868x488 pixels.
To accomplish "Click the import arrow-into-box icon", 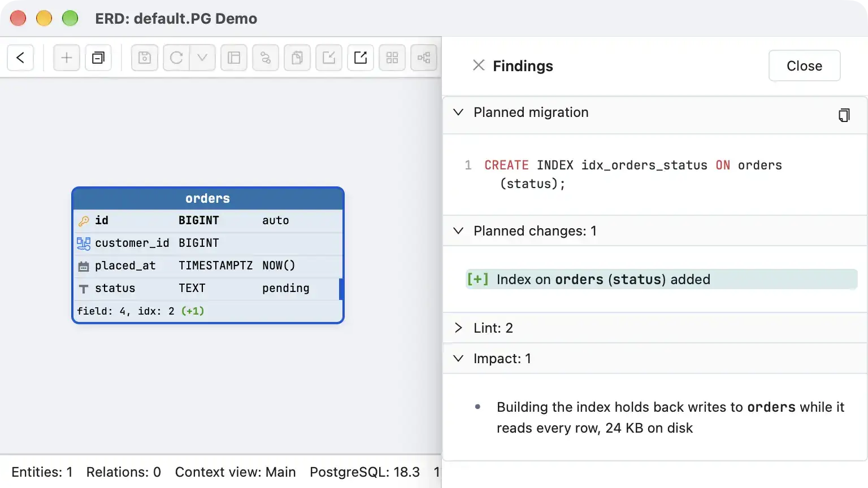I will coord(329,58).
